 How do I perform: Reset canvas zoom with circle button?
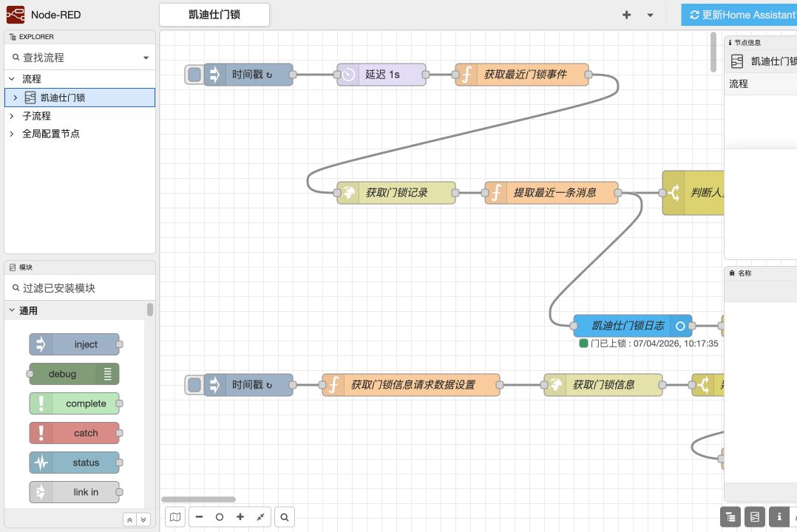220,517
